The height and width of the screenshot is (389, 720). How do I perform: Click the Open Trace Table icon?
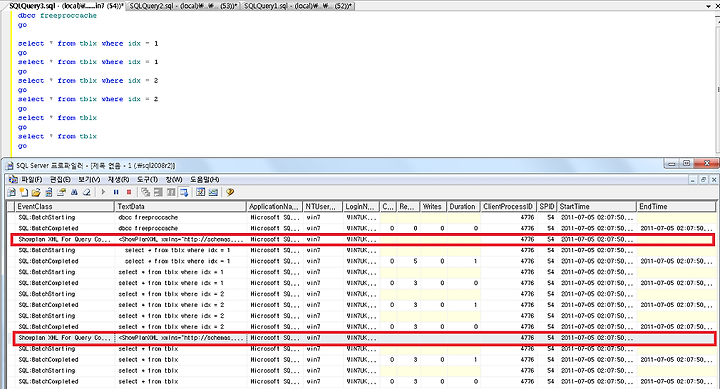[49, 192]
